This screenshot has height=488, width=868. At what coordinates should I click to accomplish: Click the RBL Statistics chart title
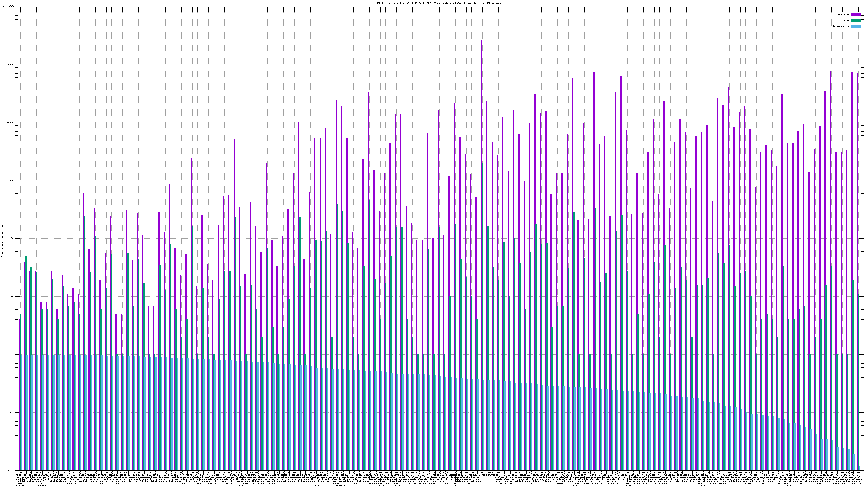[439, 3]
